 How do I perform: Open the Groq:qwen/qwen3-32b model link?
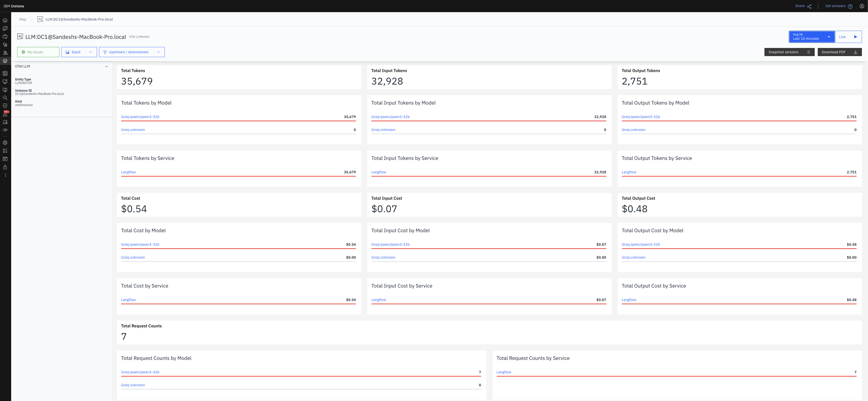click(x=140, y=116)
